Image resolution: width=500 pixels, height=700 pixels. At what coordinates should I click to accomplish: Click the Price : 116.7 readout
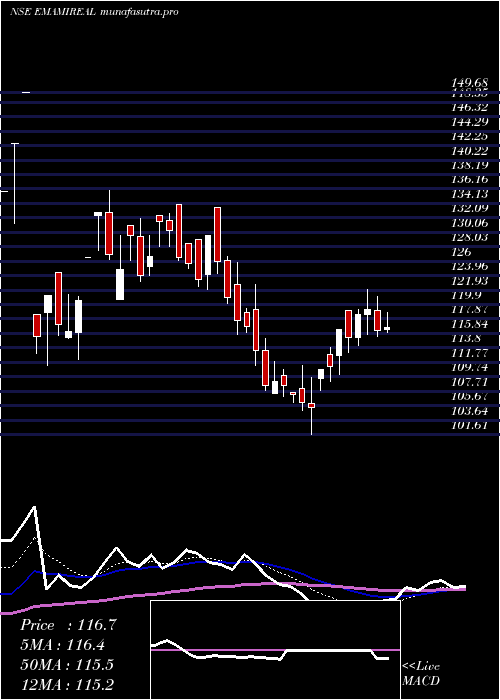(x=68, y=625)
